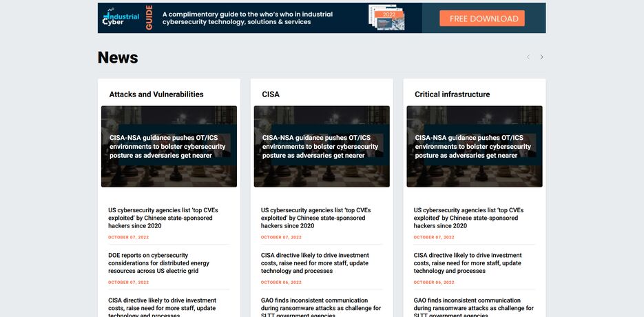
Task: Click October 06 date in CISA column
Action: (x=281, y=283)
